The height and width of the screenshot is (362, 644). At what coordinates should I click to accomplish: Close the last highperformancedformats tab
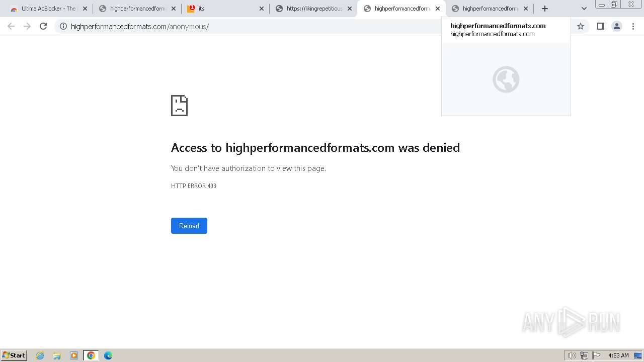pos(526,9)
